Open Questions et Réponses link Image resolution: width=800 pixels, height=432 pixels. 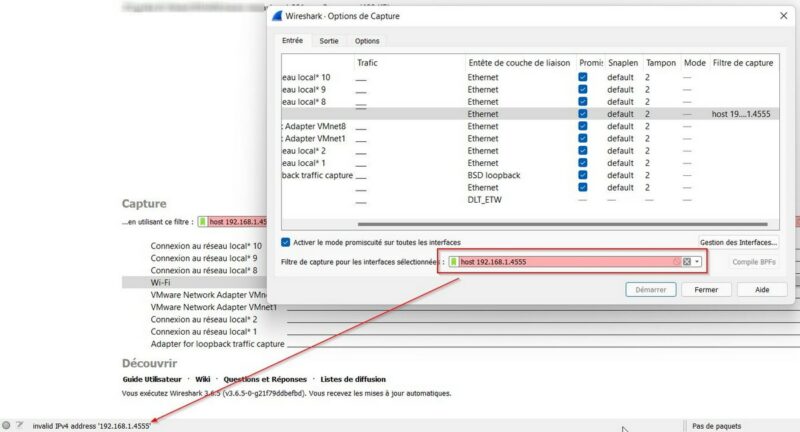pyautogui.click(x=265, y=379)
